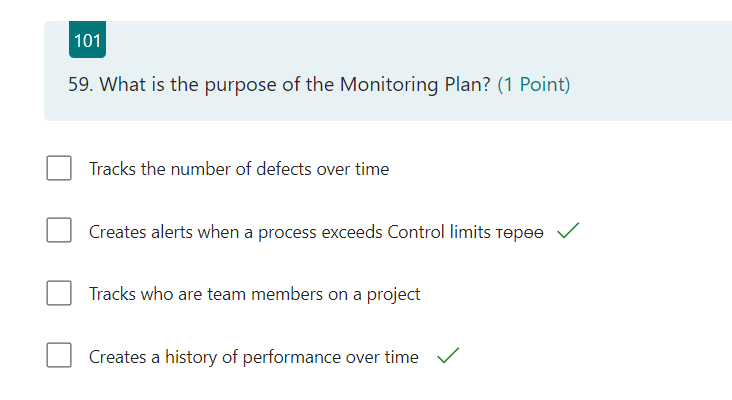Click the teal 101 badge

(x=88, y=41)
